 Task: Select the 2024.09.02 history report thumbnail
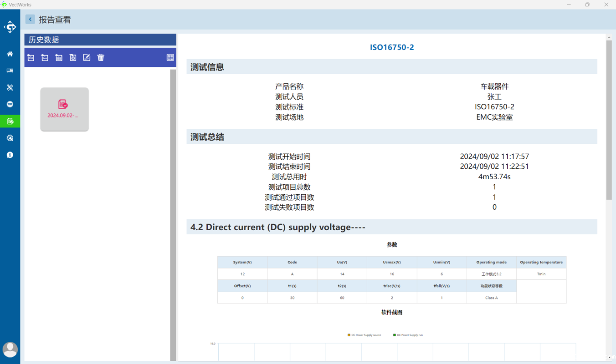click(x=64, y=109)
